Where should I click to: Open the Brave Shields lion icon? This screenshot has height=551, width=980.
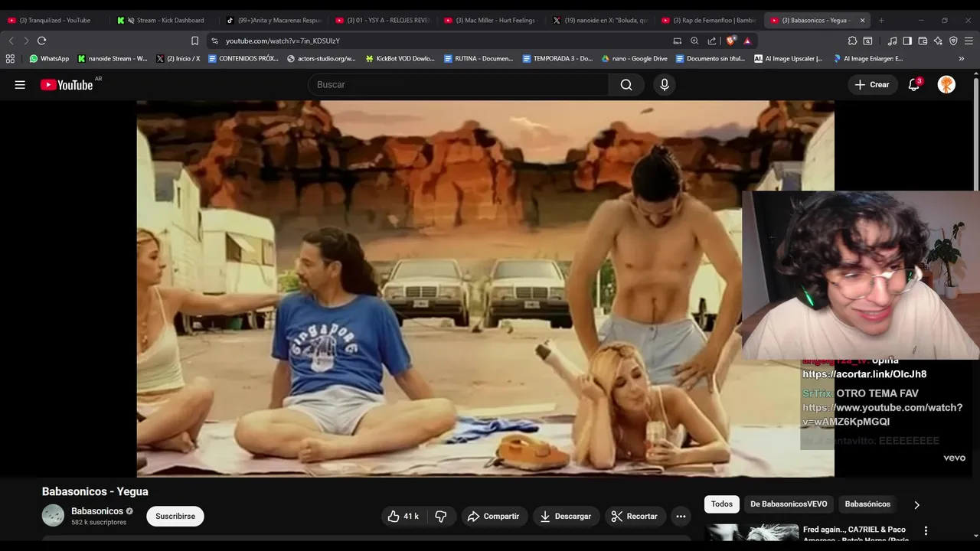tap(731, 41)
